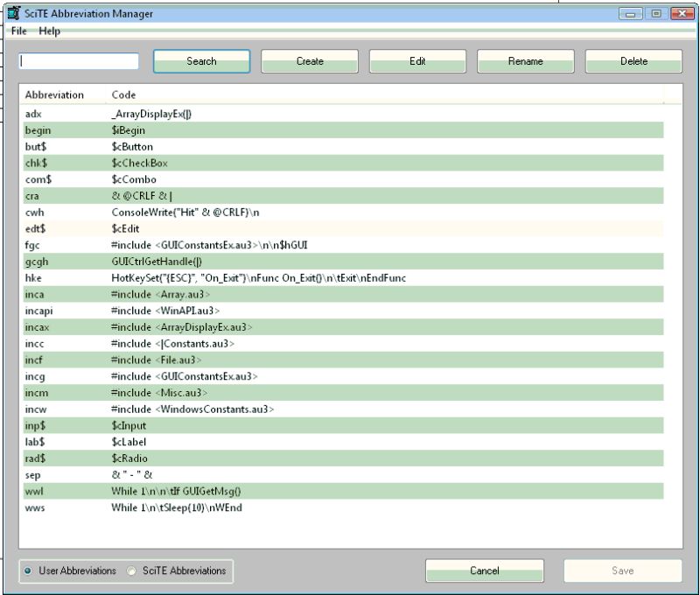This screenshot has height=595, width=700.
Task: Click the search text input field
Action: [x=79, y=61]
